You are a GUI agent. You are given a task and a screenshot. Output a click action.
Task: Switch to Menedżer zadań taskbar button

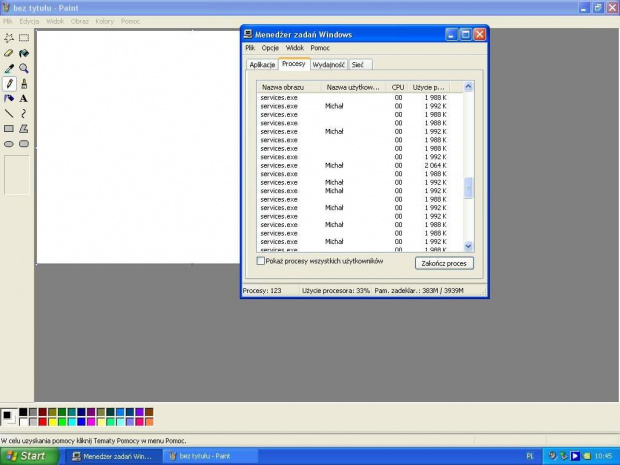coord(113,456)
